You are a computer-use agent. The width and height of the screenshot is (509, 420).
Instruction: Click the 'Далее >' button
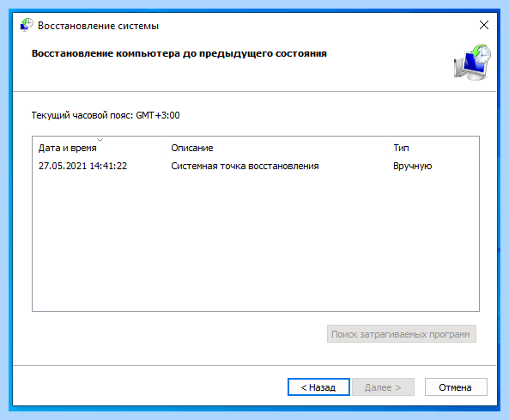coord(383,387)
